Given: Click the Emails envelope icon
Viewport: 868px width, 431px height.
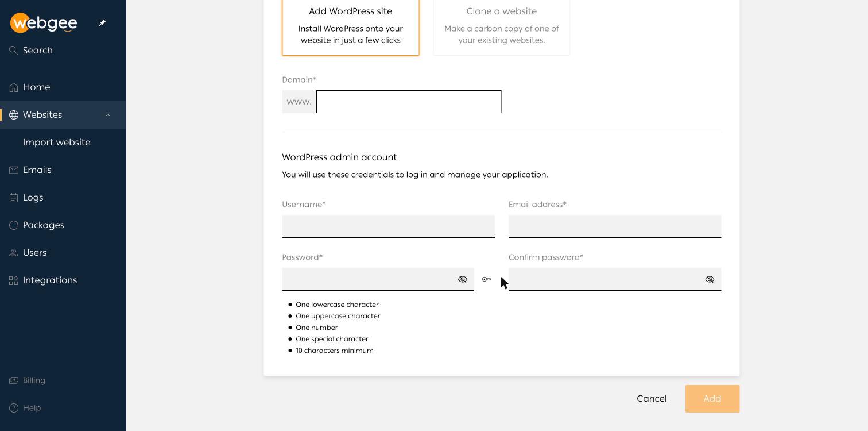Looking at the screenshot, I should [x=14, y=170].
